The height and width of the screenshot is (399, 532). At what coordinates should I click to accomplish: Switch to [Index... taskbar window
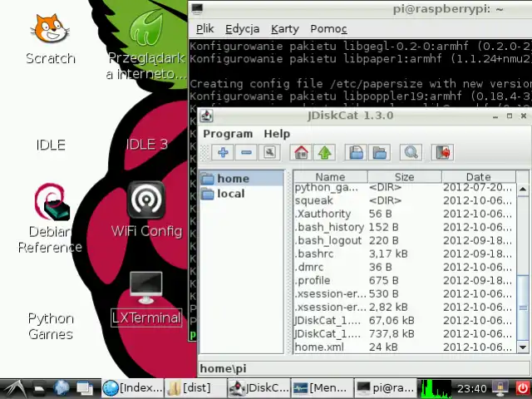click(x=133, y=388)
